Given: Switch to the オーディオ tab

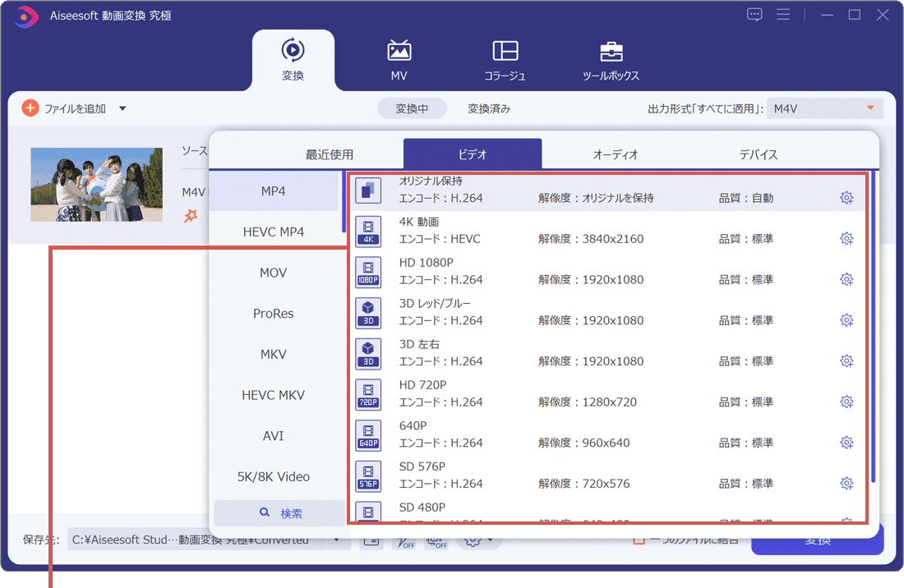Looking at the screenshot, I should pos(616,154).
